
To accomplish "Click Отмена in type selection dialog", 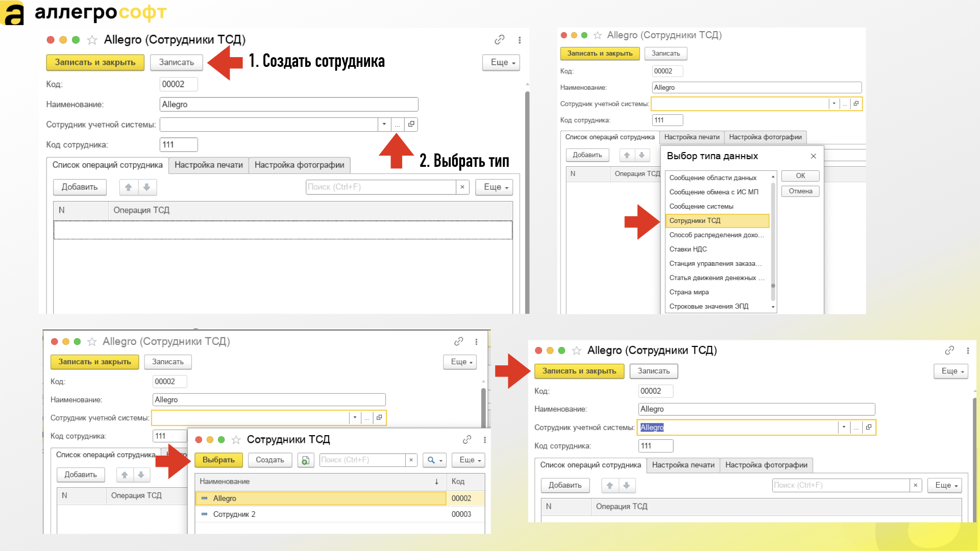I will [800, 191].
